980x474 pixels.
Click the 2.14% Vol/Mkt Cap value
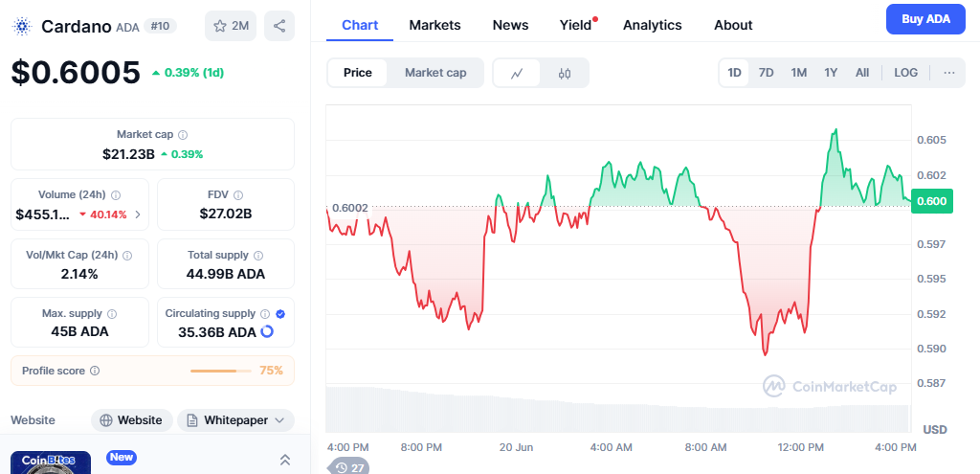80,274
